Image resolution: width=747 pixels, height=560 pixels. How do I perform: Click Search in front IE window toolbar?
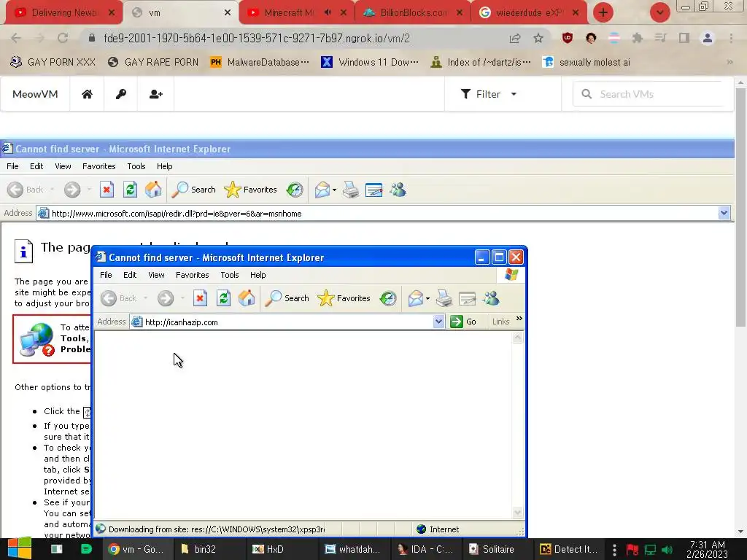[x=287, y=298]
